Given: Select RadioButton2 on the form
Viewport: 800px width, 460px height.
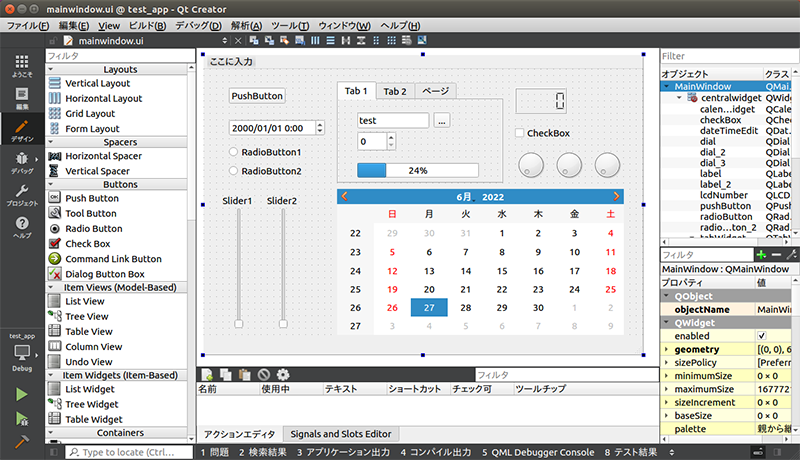Looking at the screenshot, I should pyautogui.click(x=233, y=171).
